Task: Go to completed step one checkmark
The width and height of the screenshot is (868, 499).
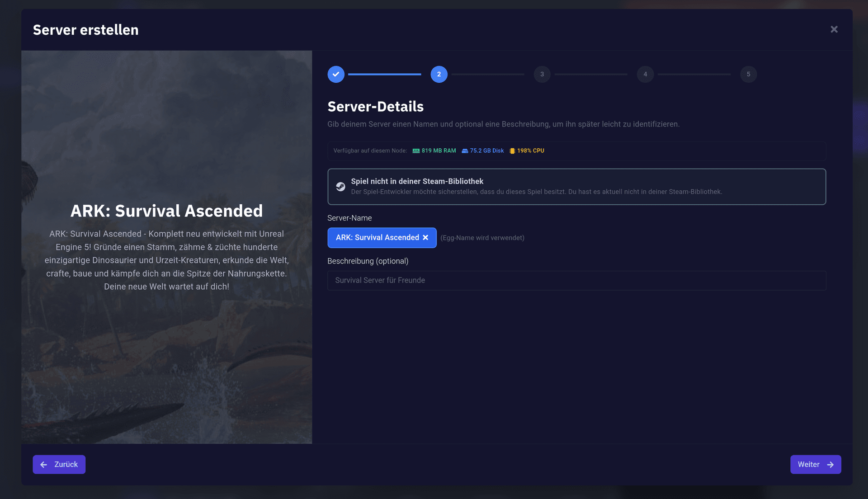Action: [x=336, y=74]
